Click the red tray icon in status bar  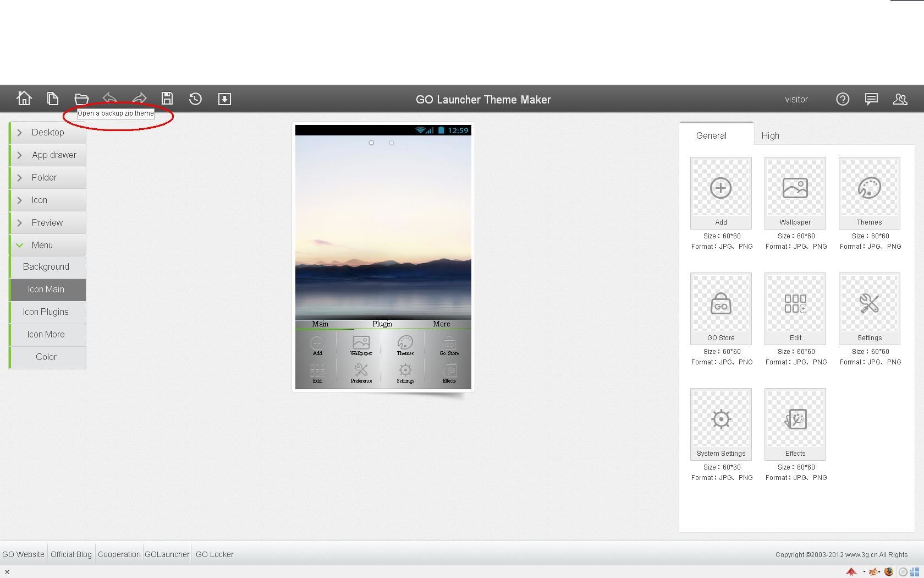pyautogui.click(x=851, y=572)
